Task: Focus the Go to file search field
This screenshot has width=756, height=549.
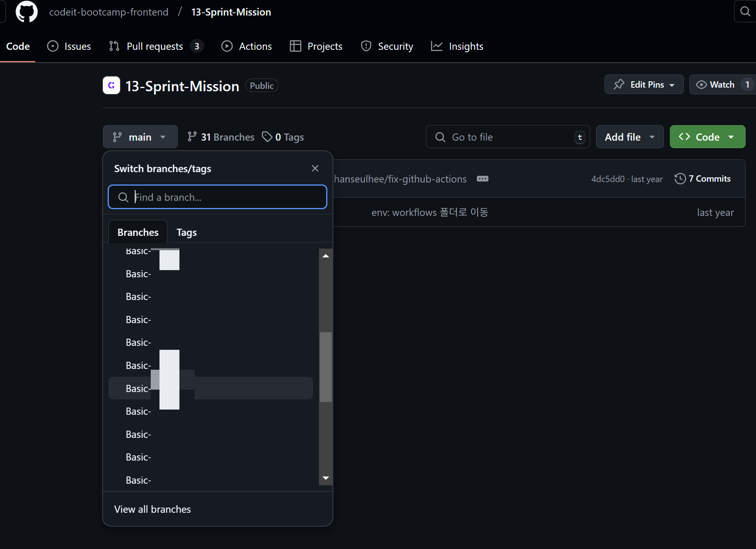Action: [508, 137]
